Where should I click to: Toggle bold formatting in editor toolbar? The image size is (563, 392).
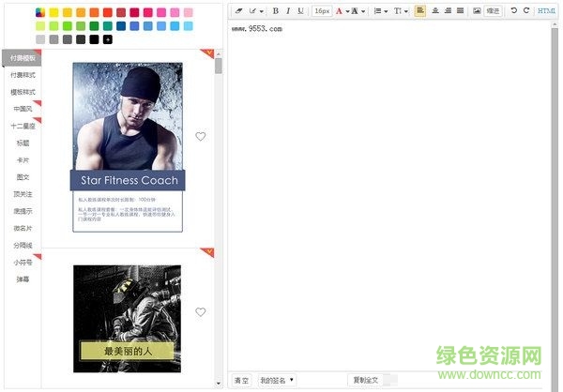(276, 11)
